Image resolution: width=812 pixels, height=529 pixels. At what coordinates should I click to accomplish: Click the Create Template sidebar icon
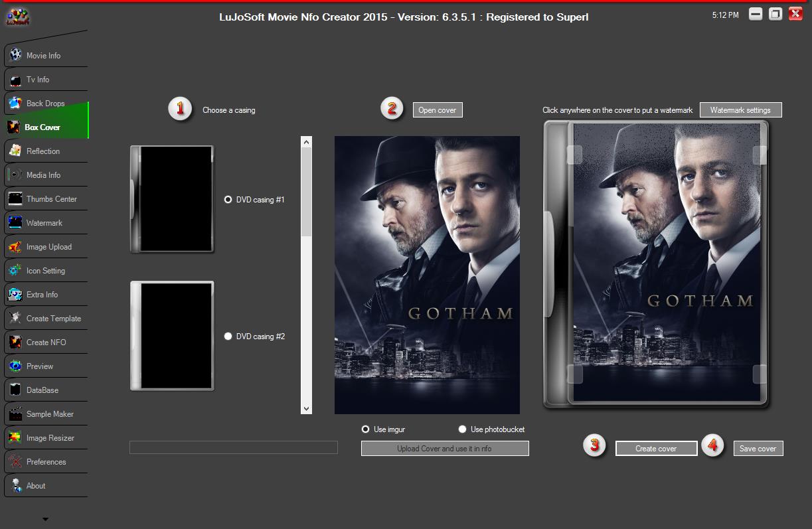[15, 319]
